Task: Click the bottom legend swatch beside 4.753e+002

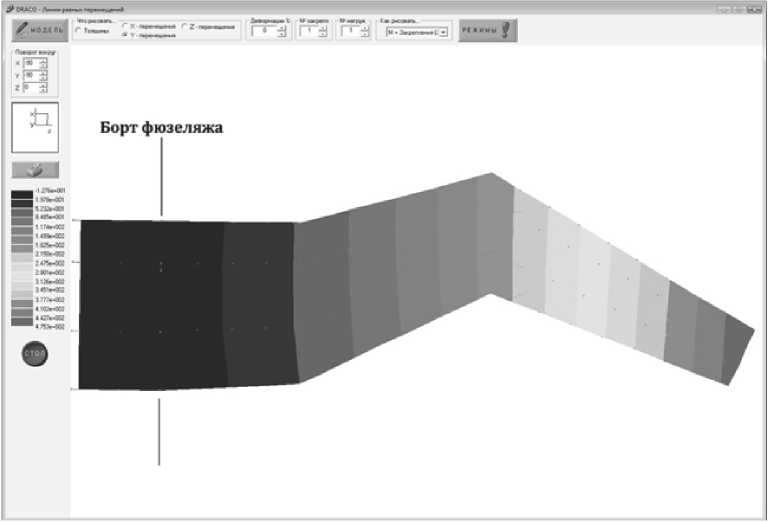Action: tap(22, 321)
